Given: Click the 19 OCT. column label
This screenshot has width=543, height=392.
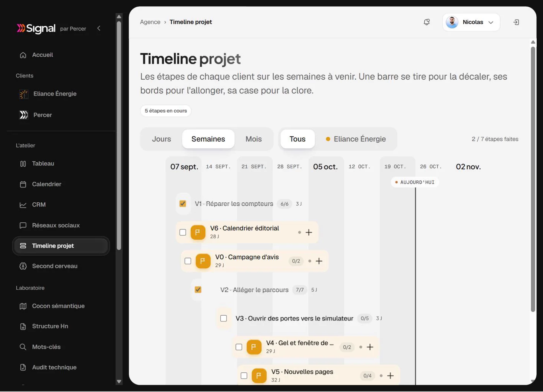Looking at the screenshot, I should click(395, 167).
